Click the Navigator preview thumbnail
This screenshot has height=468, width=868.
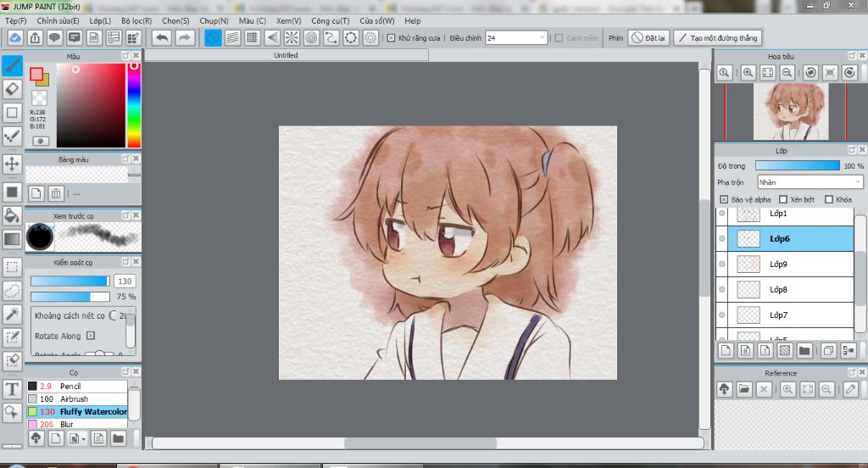click(x=791, y=111)
